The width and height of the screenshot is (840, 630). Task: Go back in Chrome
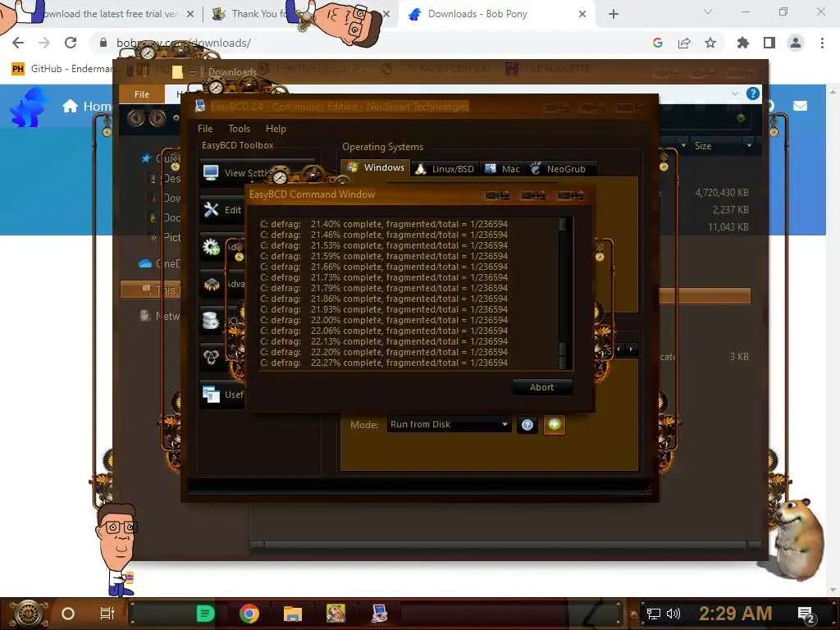click(x=18, y=43)
